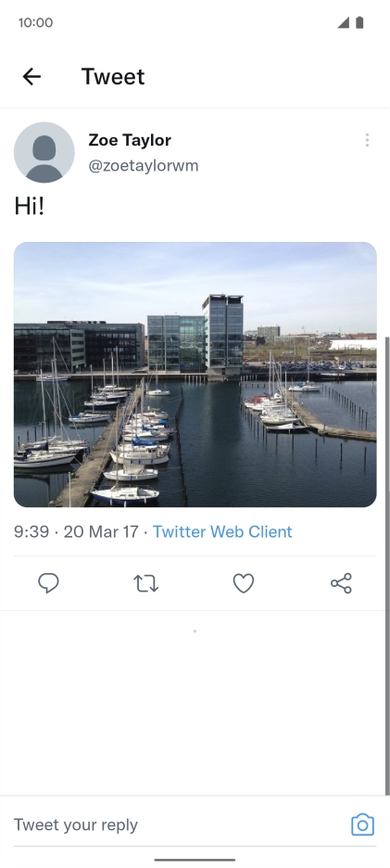Retweet using the arrows icon
The image size is (390, 868).
[146, 583]
